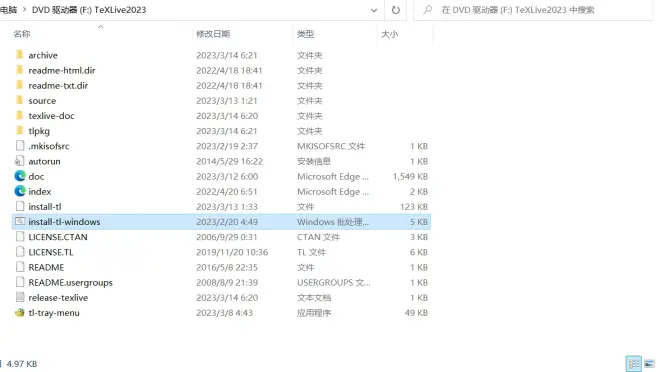The width and height of the screenshot is (660, 372).
Task: Select the archive folder name
Action: tap(43, 55)
